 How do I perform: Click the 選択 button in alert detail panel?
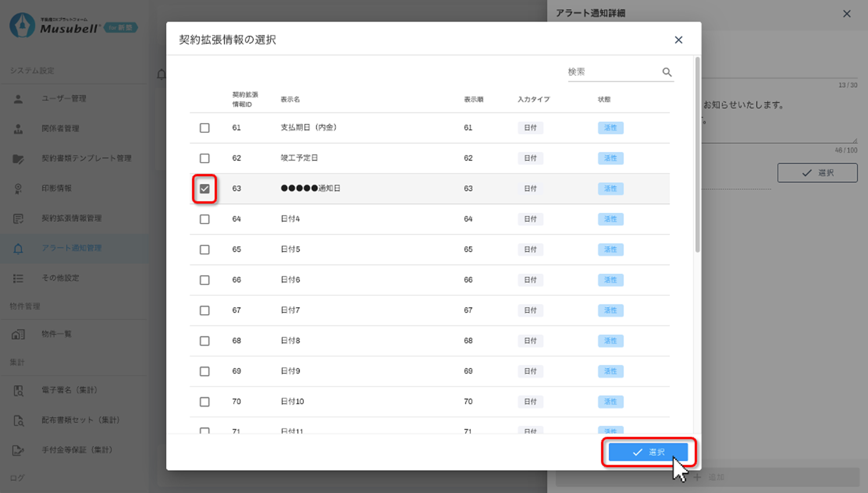(x=817, y=173)
